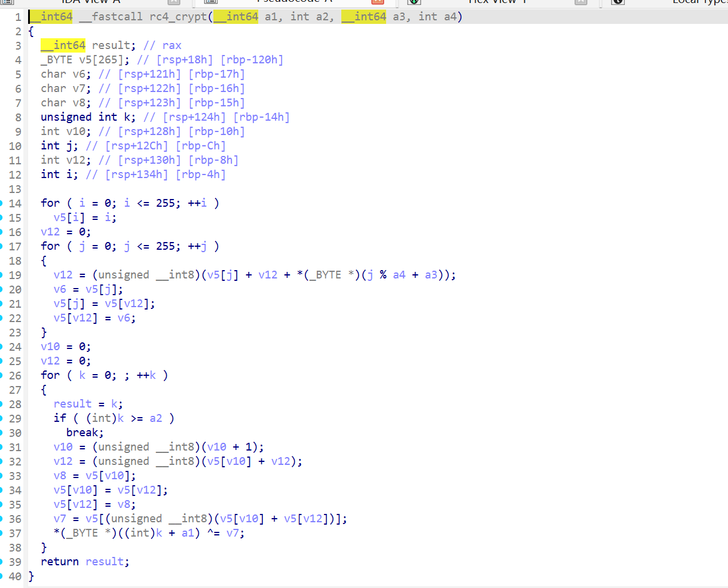The image size is (728, 588).
Task: Click the v8 = v5[v10]; assignment
Action: pos(95,476)
